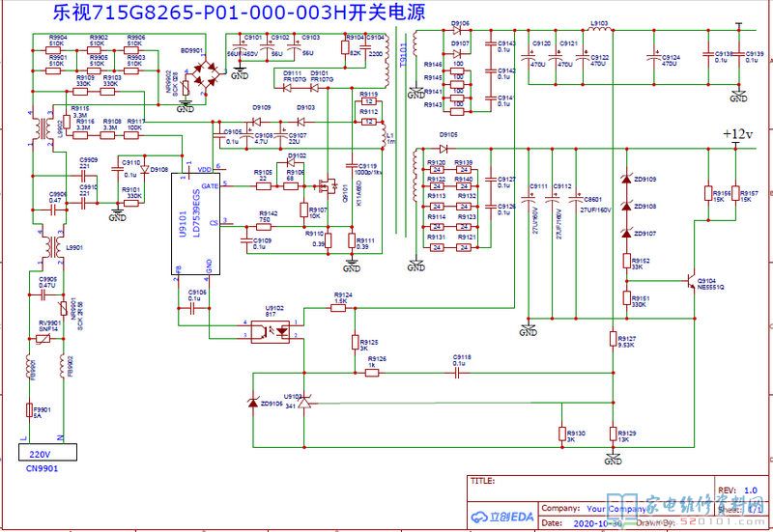Click the R9156 15K resistor symbol

pyautogui.click(x=708, y=193)
